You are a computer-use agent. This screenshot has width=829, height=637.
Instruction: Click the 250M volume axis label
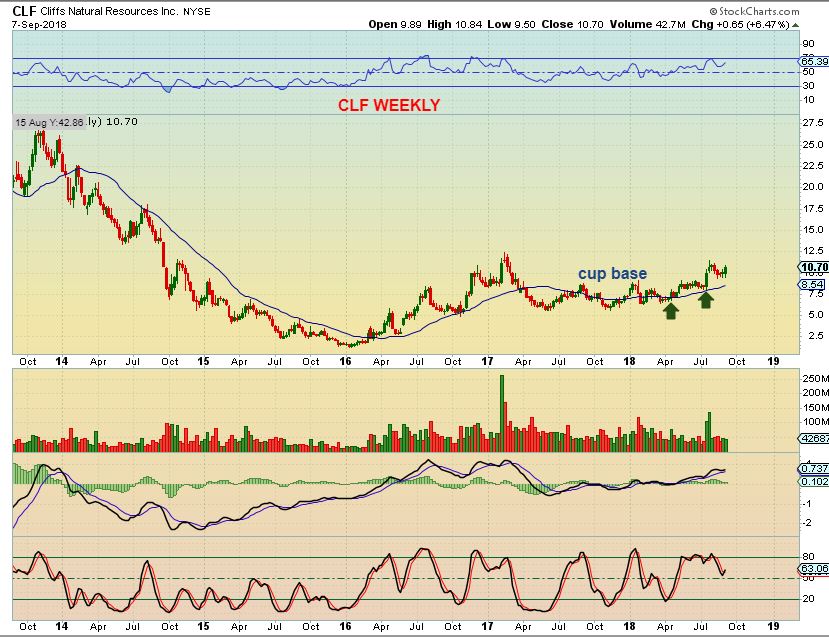pyautogui.click(x=815, y=378)
